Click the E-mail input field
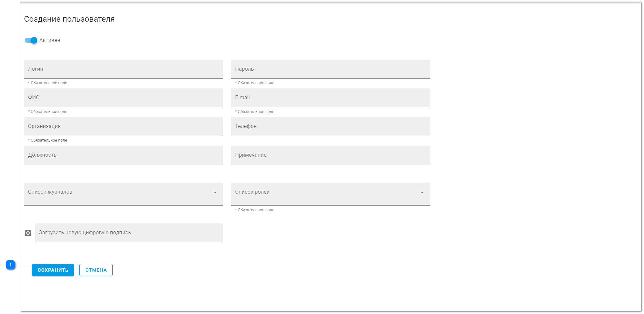The width and height of the screenshot is (644, 314). (x=330, y=98)
